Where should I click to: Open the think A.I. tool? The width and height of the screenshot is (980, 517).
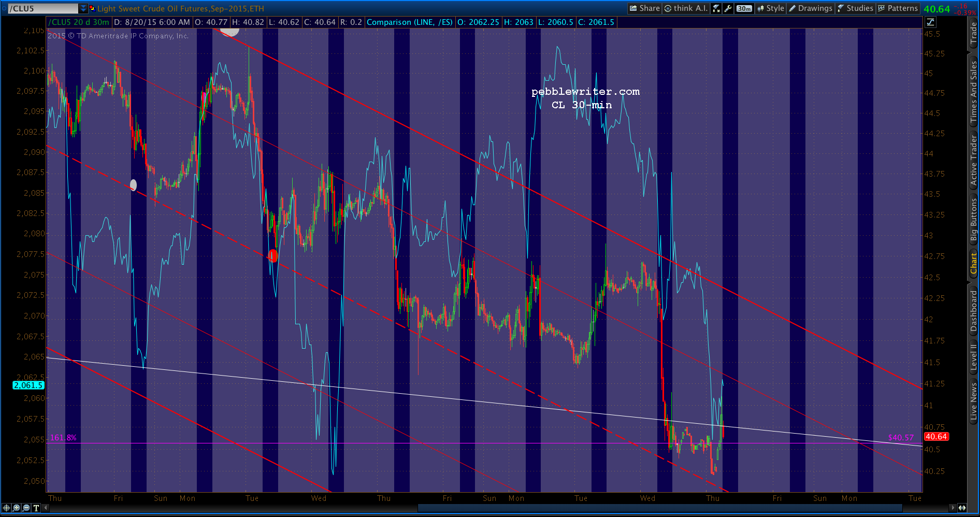pos(686,8)
